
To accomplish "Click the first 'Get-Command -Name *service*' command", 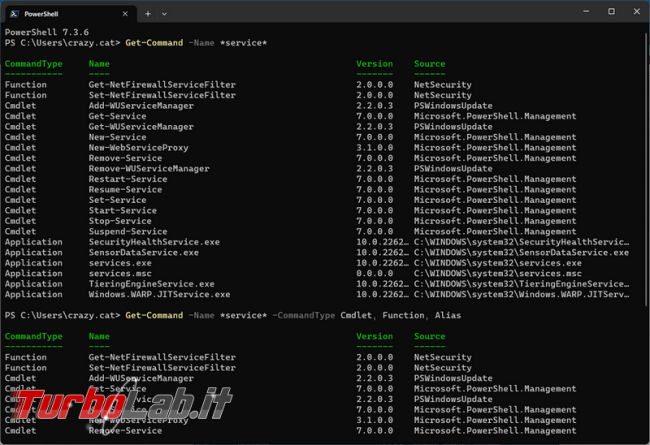I will (x=196, y=43).
